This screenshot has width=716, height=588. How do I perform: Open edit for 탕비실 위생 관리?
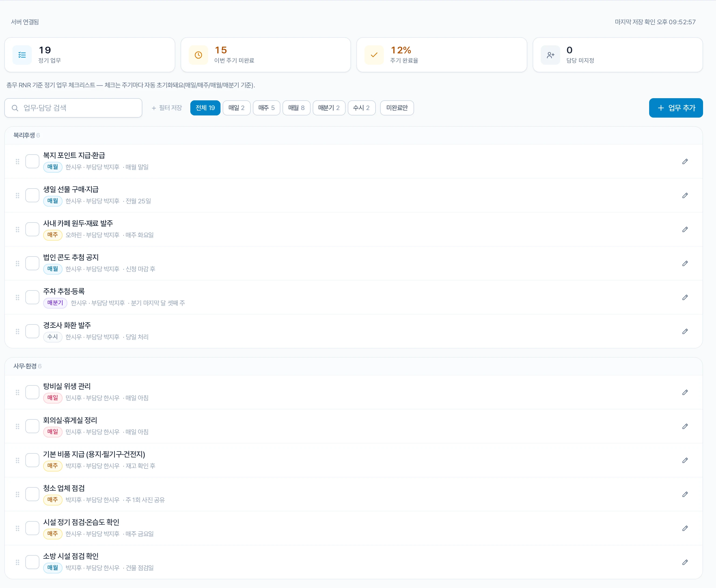pyautogui.click(x=685, y=392)
